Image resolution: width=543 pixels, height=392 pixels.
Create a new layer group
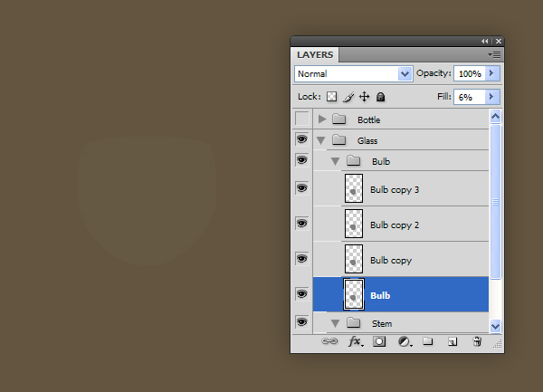tap(428, 341)
